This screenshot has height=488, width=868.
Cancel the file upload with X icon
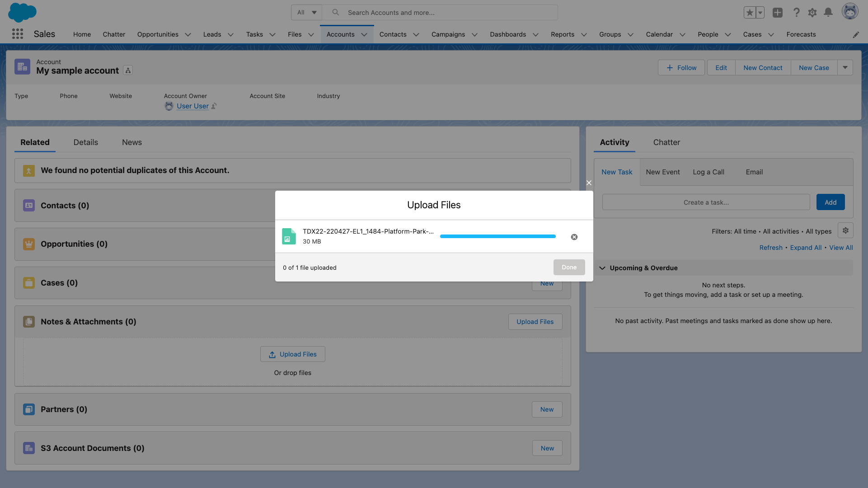tap(574, 237)
